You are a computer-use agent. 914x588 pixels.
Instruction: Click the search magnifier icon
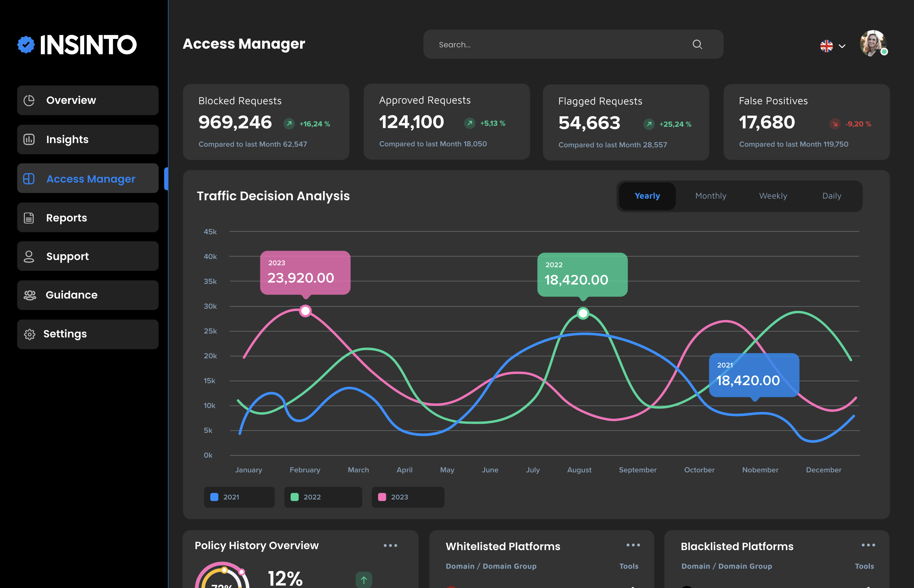point(697,45)
